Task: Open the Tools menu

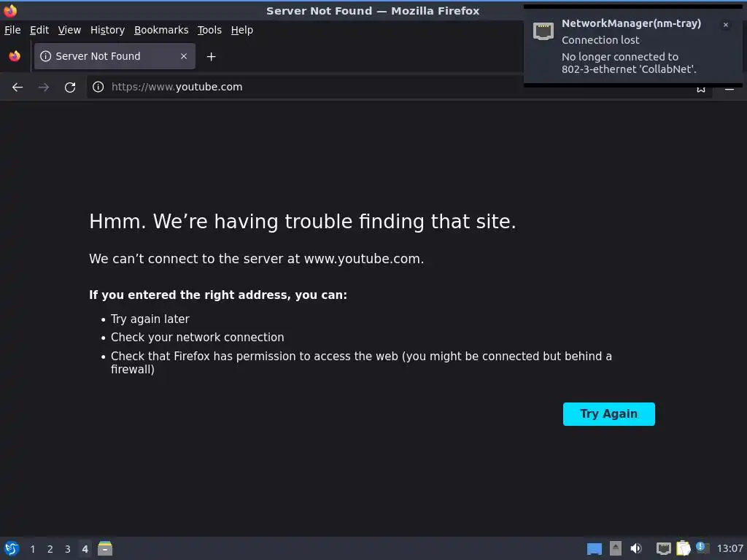Action: (209, 30)
